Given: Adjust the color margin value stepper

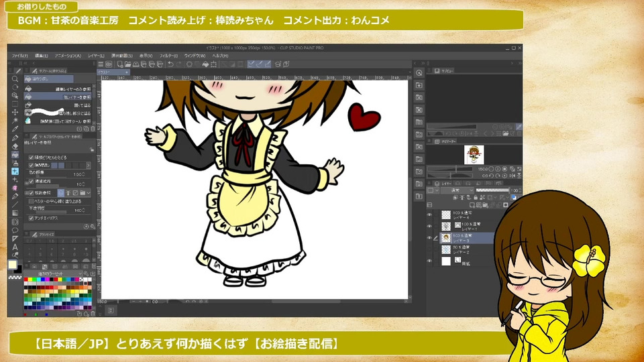Looking at the screenshot, I should pyautogui.click(x=85, y=174).
